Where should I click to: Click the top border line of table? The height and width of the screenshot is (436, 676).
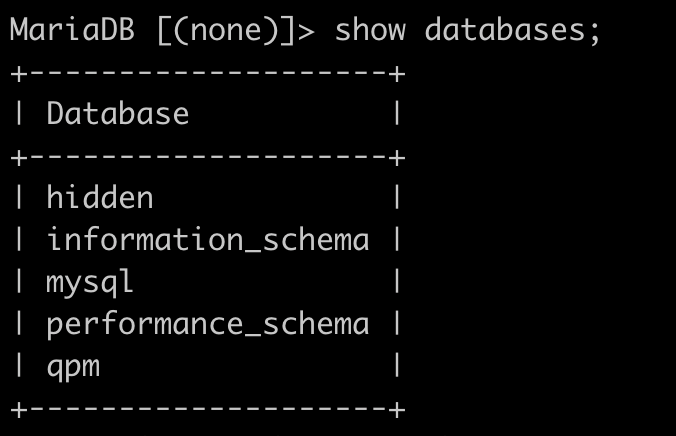tap(208, 74)
